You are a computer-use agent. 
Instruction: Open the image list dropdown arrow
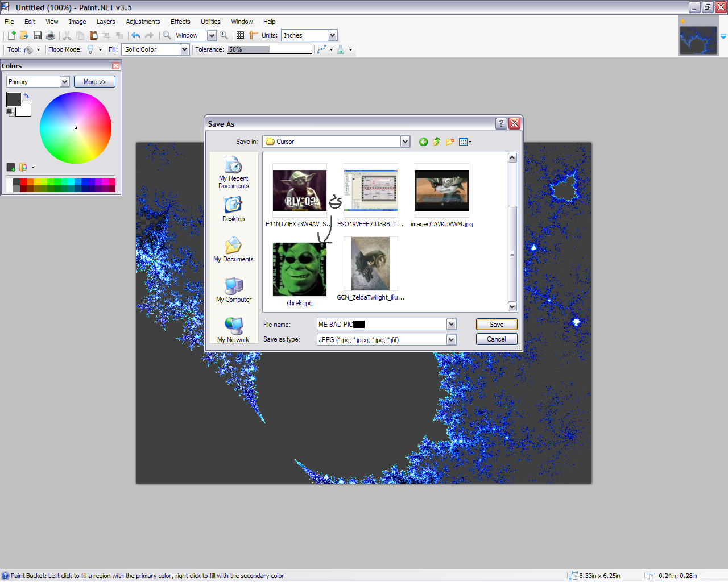(723, 36)
